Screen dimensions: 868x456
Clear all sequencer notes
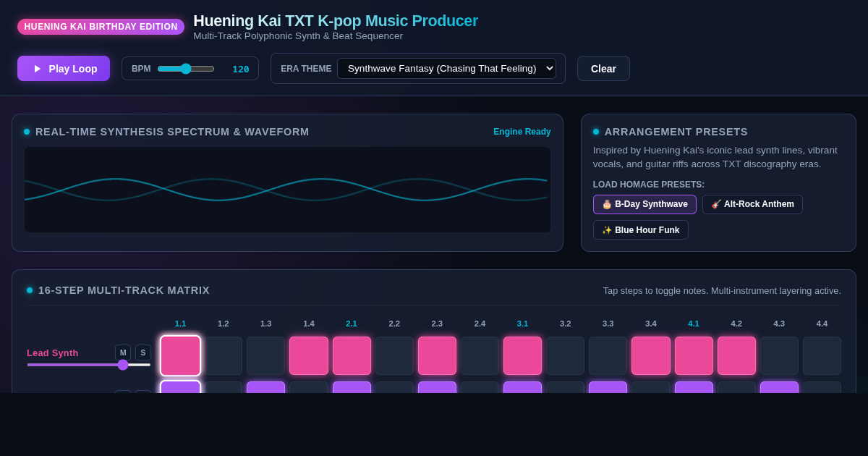click(603, 69)
